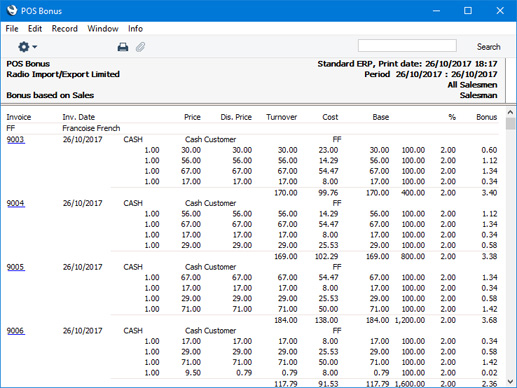Viewport: 517px width, 388px height.
Task: Open attachments via paperclip icon
Action: tap(140, 47)
